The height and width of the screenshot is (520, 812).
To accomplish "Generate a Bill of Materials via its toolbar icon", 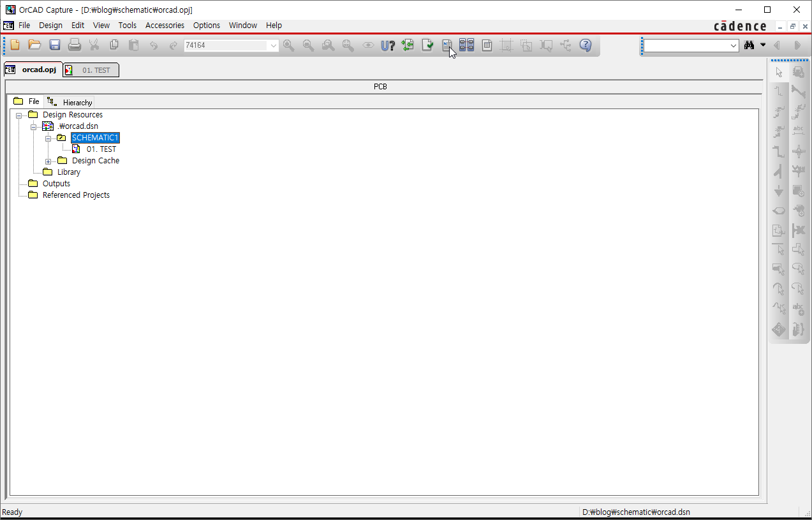I will (487, 45).
